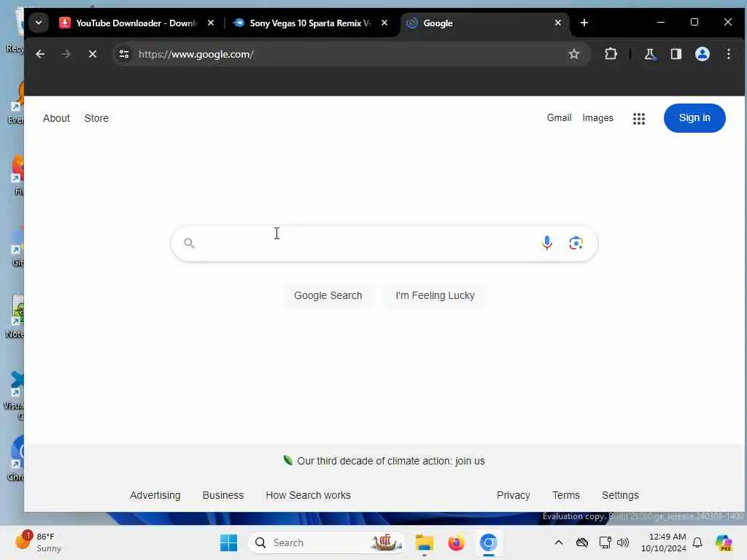
Task: Open Chrome three-dot menu
Action: click(729, 54)
